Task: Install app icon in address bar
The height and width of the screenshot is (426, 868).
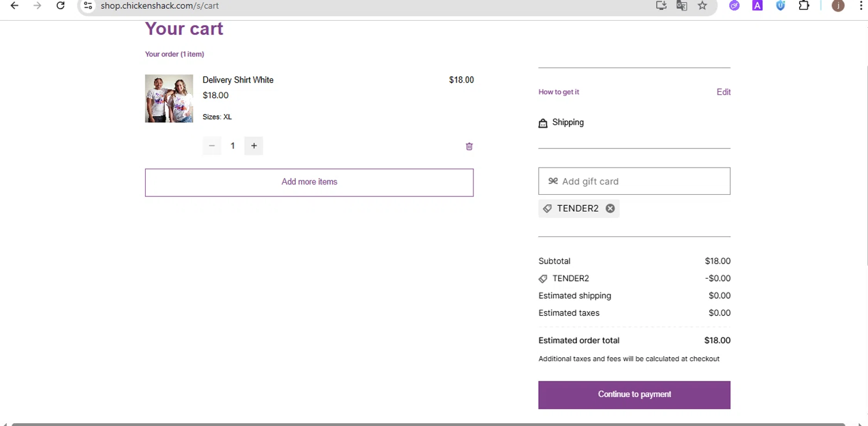Action: coord(661,6)
